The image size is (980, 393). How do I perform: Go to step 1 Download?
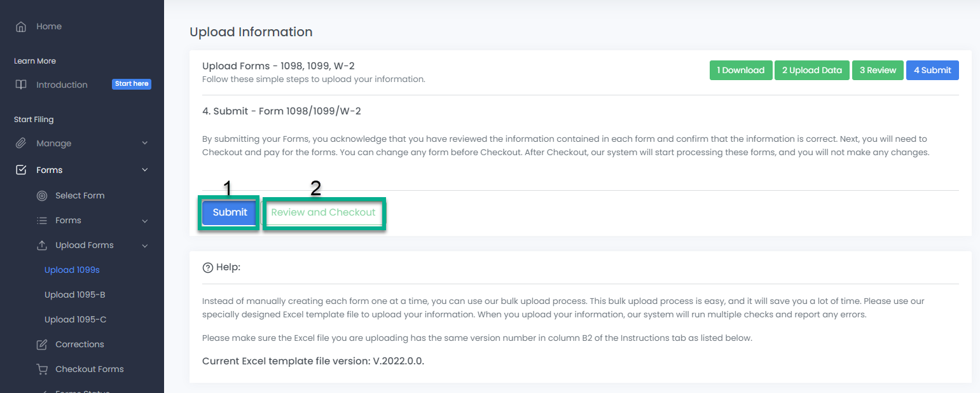coord(741,71)
